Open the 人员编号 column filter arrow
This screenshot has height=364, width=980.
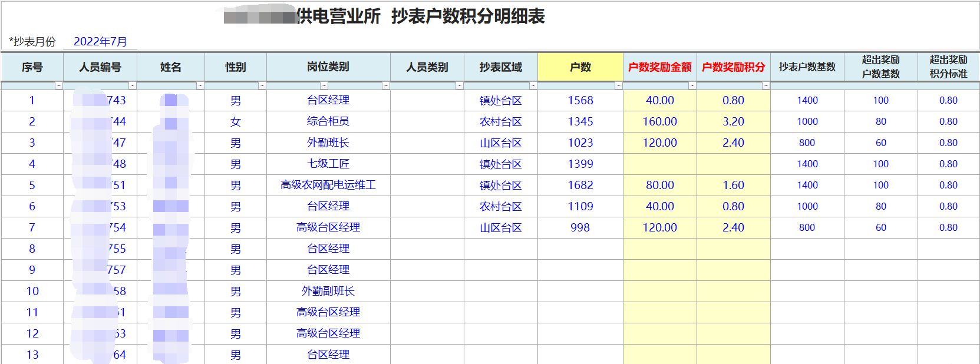point(132,86)
